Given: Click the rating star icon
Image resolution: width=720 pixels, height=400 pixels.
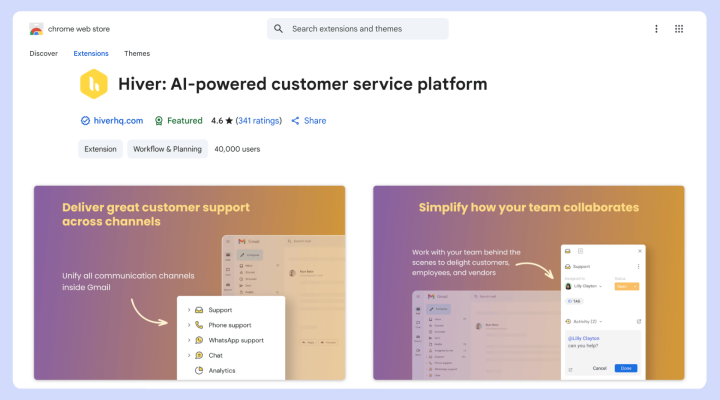Looking at the screenshot, I should point(229,121).
